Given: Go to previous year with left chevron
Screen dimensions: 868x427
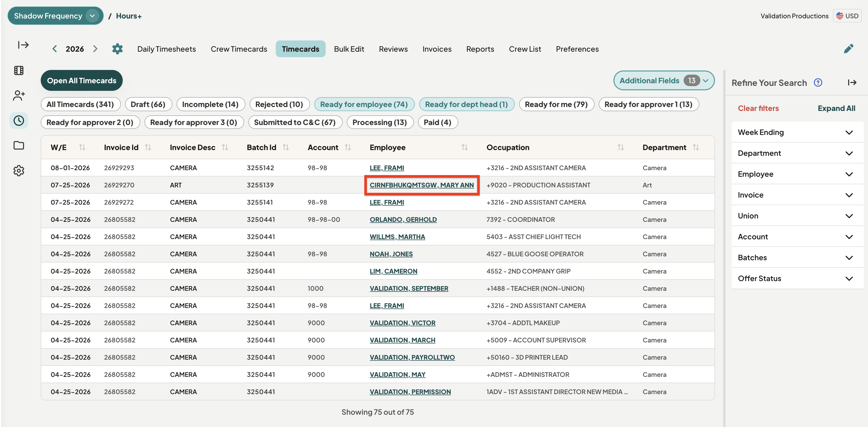Looking at the screenshot, I should 55,49.
